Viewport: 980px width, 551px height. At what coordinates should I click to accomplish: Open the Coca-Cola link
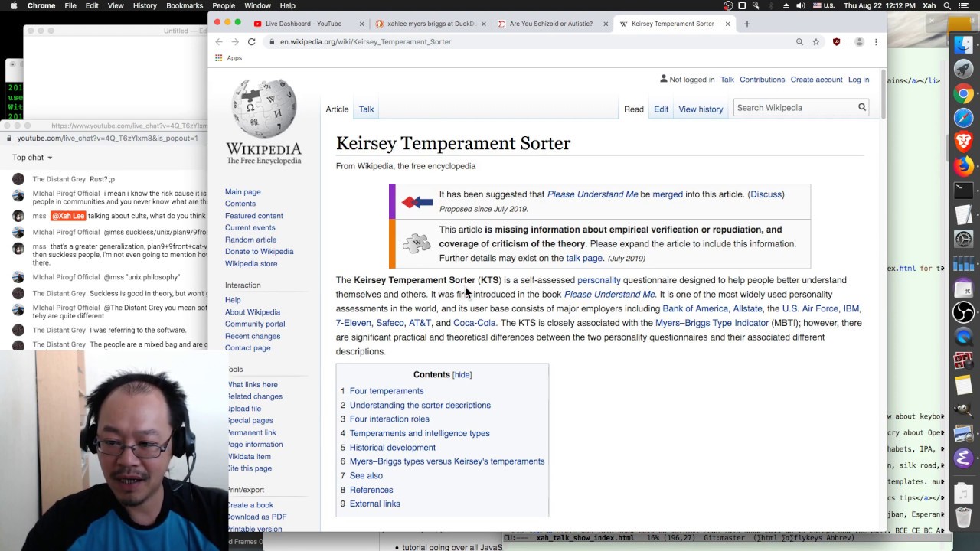pyautogui.click(x=475, y=323)
